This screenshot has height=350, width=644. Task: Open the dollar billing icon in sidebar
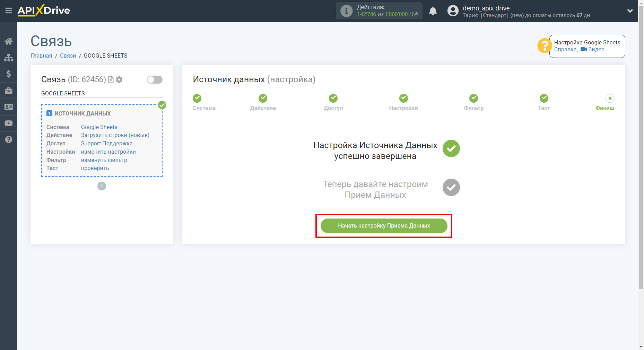click(x=9, y=74)
